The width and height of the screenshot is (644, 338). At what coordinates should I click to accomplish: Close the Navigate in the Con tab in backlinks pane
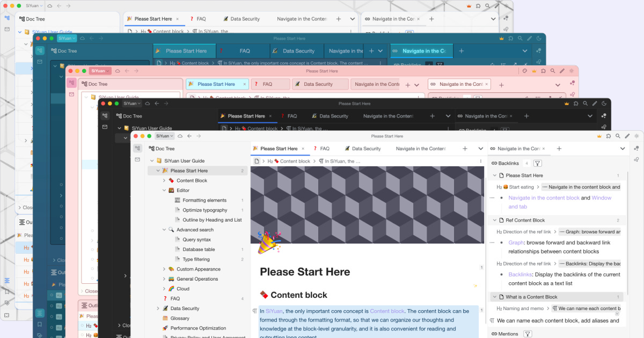click(543, 149)
